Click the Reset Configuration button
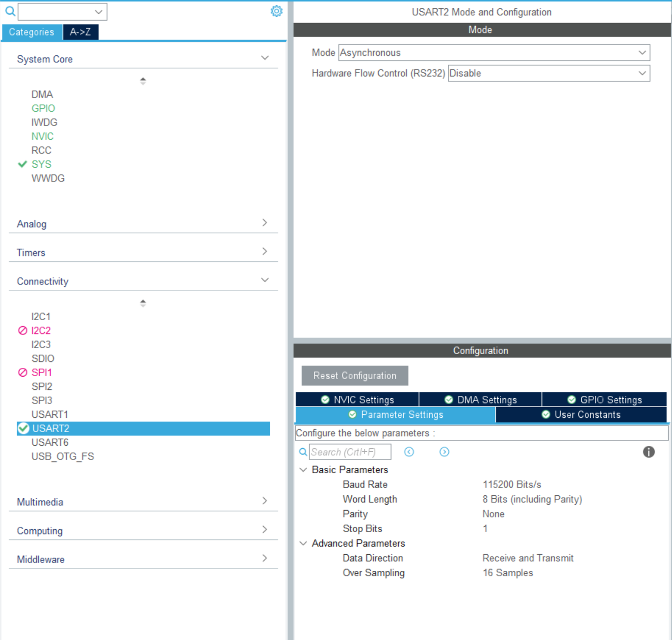Viewport: 672px width, 640px height. click(355, 376)
